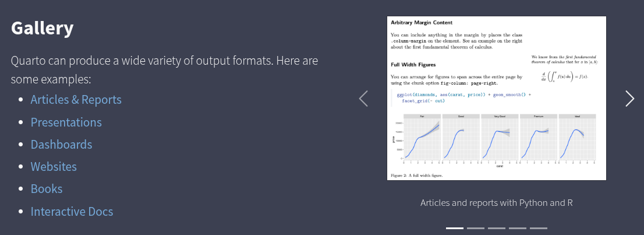Click the 'Articles and reports with Python and R' caption
Viewport: 644px width, 235px height.
click(496, 203)
